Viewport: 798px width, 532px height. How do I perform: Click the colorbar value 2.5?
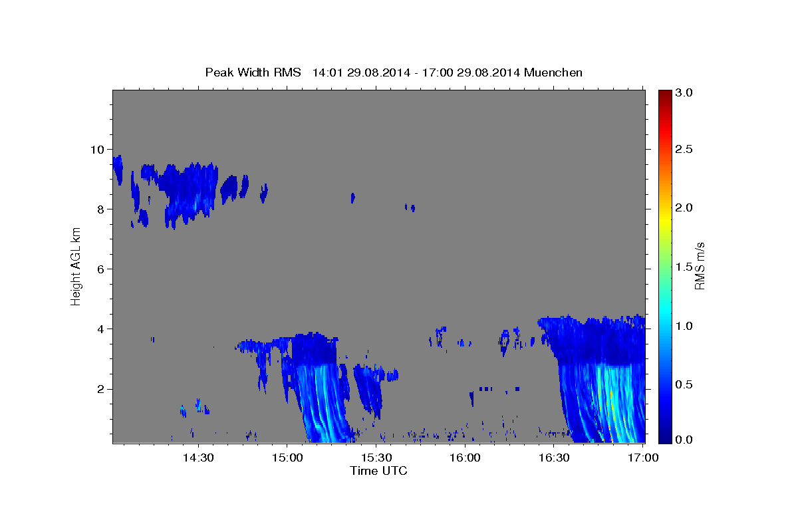[684, 149]
